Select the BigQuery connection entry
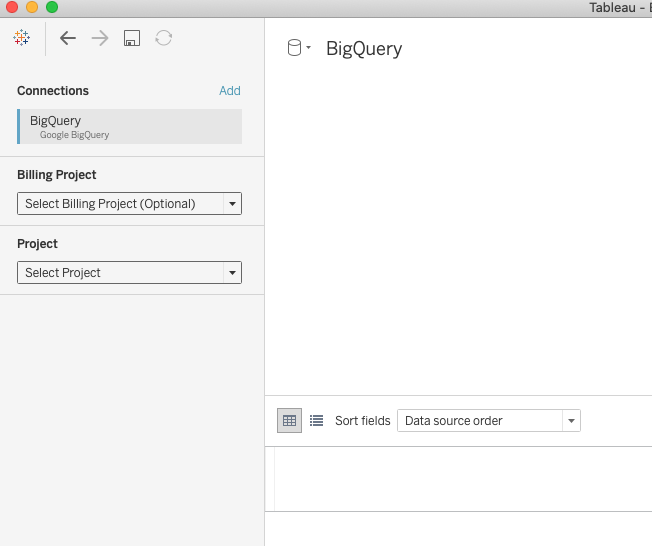Screen dimensions: 652x546 [129, 126]
